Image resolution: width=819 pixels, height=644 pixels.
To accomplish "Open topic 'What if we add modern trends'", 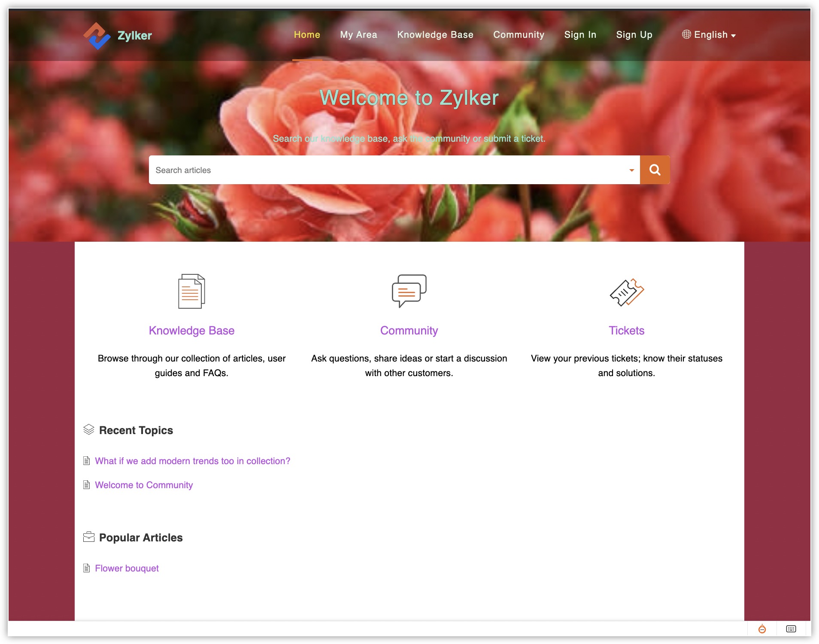I will 193,461.
